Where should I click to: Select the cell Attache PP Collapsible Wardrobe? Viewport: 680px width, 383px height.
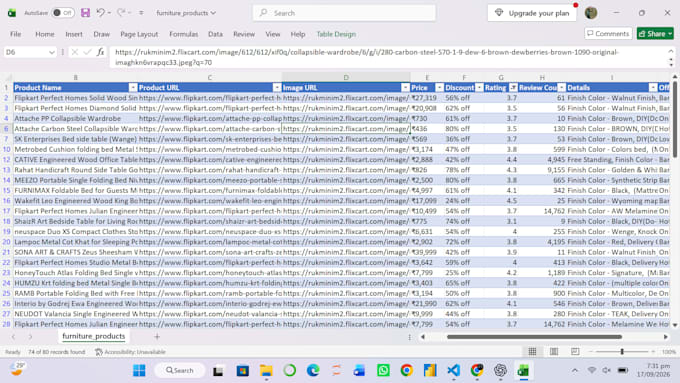[x=75, y=118]
